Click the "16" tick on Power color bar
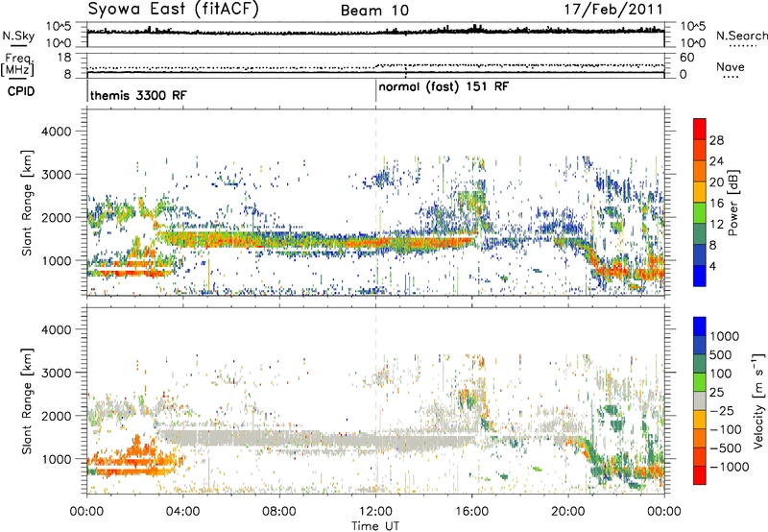768x532 pixels. [716, 204]
